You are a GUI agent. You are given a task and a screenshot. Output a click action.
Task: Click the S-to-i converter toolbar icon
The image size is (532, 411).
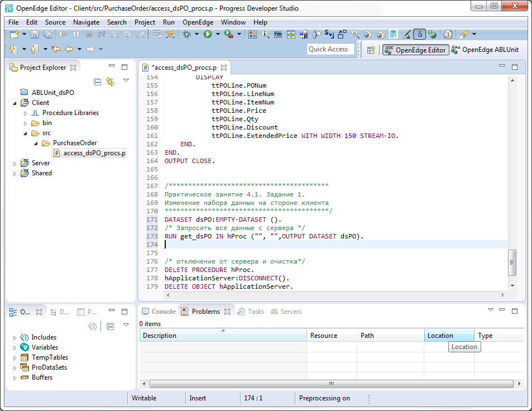click(329, 34)
